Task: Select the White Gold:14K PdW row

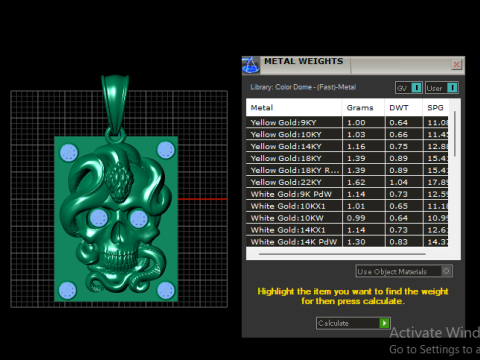Action: [347, 242]
